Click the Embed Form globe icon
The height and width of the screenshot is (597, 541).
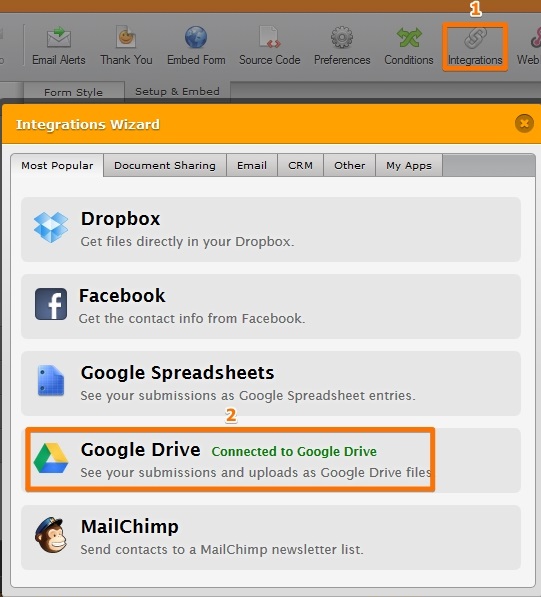click(x=196, y=37)
